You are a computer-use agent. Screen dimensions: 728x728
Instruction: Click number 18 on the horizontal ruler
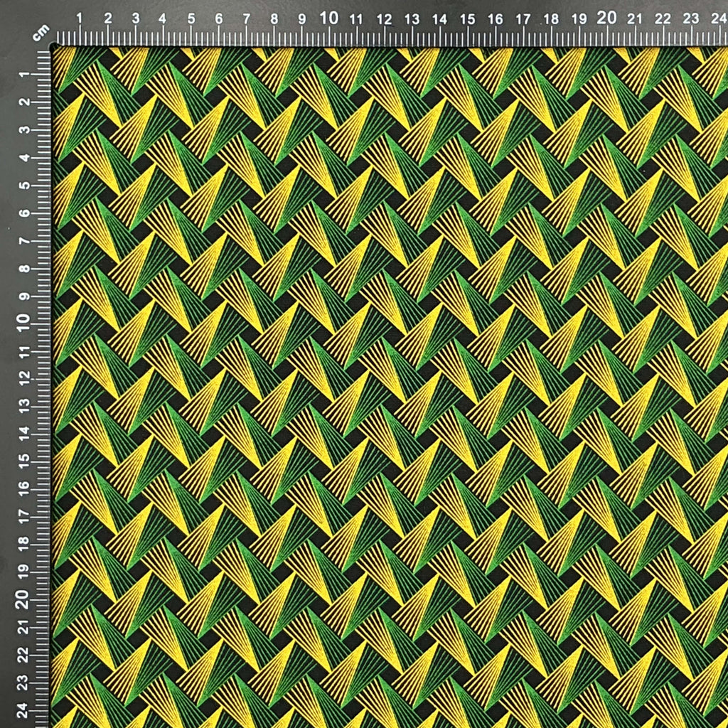(551, 19)
